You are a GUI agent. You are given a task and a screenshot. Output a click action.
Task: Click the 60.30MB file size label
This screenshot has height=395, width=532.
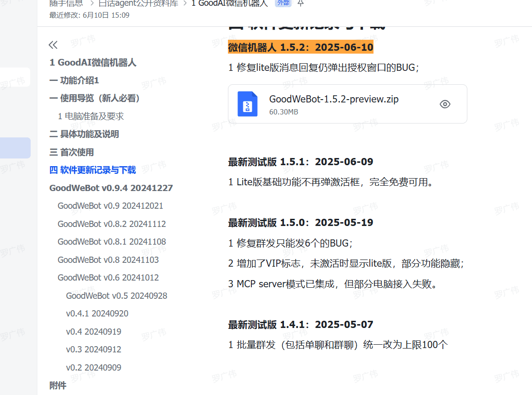283,112
